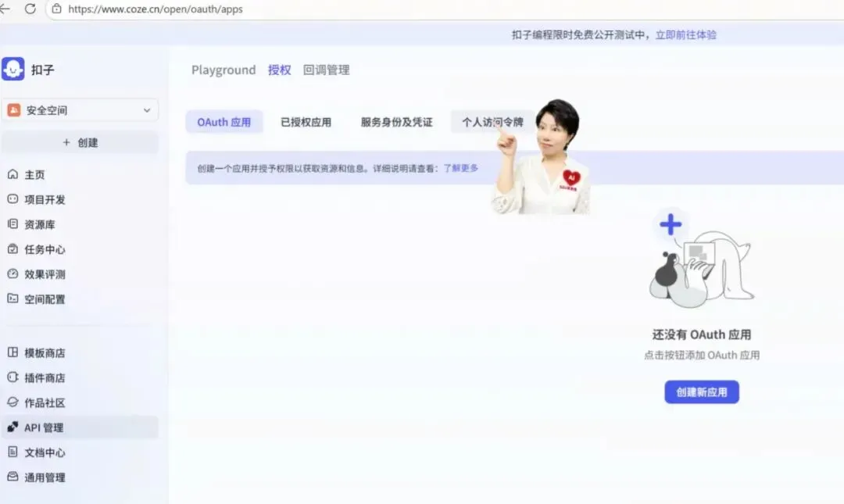Open the 效果评测 sidebar label

coord(45,274)
